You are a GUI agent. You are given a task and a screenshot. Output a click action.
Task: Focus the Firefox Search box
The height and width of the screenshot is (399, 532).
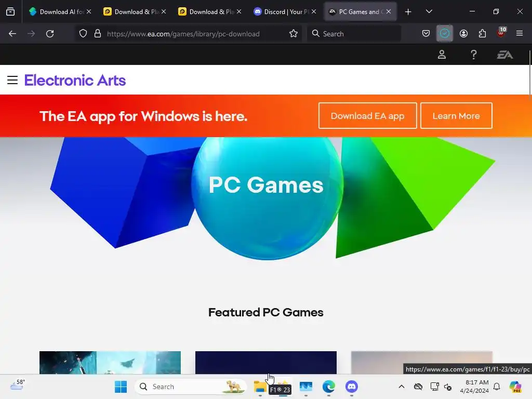354,34
